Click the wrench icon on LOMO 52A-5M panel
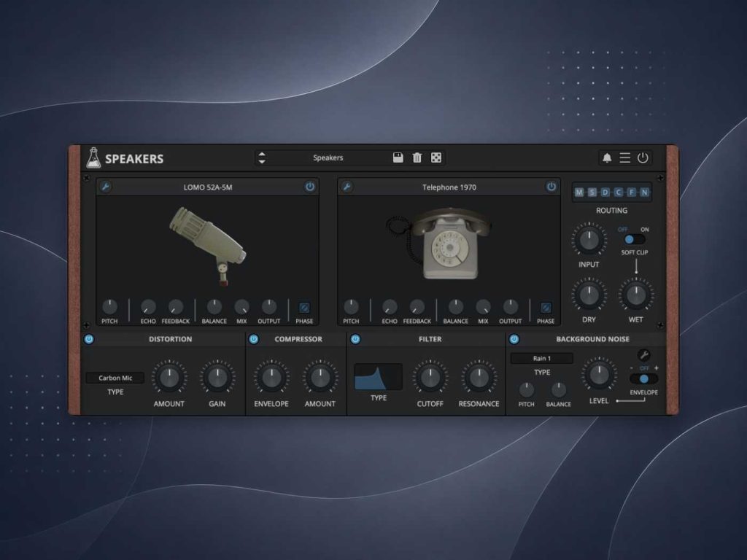This screenshot has width=747, height=560. point(105,187)
